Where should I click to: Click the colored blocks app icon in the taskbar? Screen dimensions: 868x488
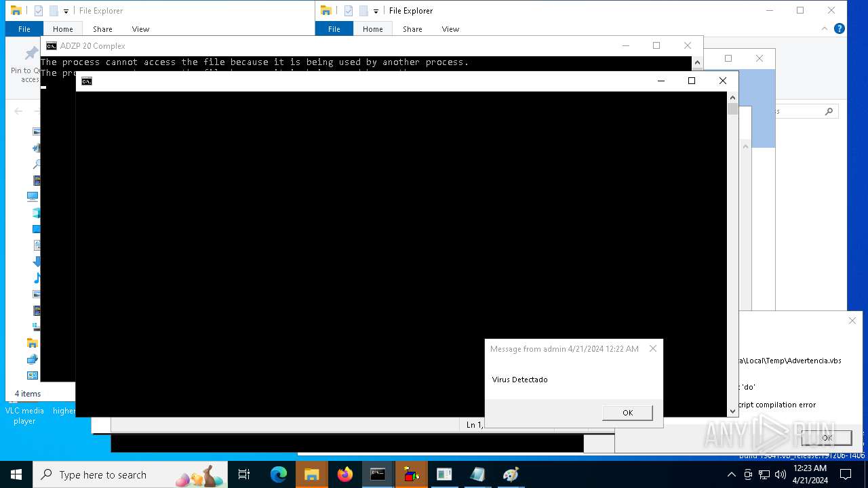tap(412, 474)
